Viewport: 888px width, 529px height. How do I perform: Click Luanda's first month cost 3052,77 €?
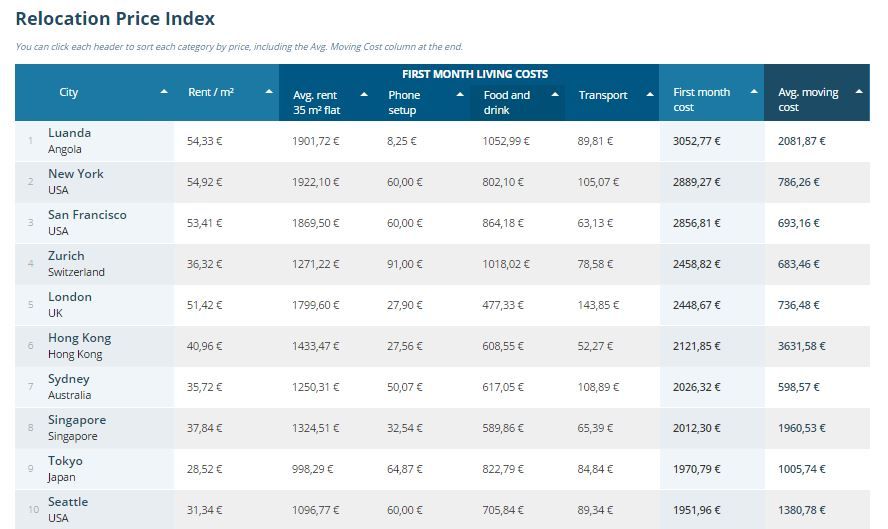click(x=697, y=142)
